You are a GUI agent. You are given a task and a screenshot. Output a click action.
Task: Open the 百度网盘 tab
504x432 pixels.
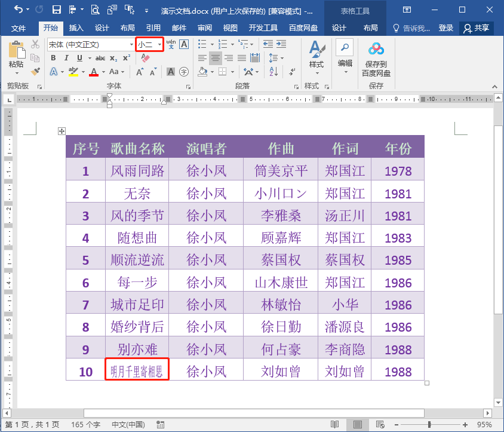303,28
